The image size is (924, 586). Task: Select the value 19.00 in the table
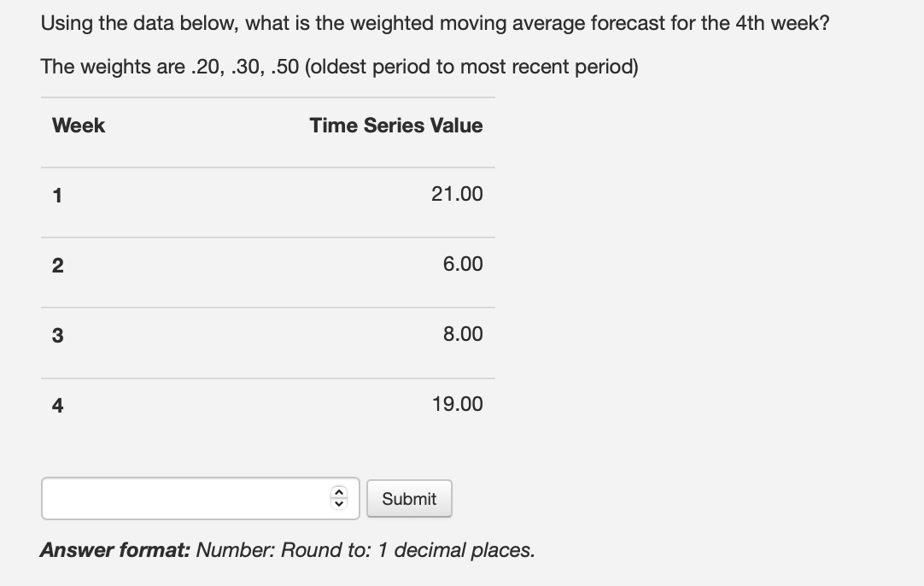click(459, 403)
